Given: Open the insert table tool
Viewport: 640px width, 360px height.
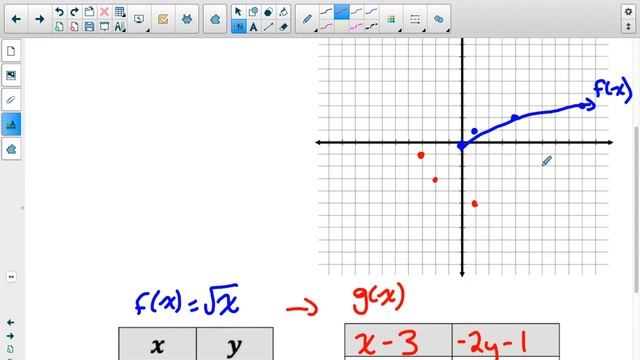Looking at the screenshot, I should 120,12.
